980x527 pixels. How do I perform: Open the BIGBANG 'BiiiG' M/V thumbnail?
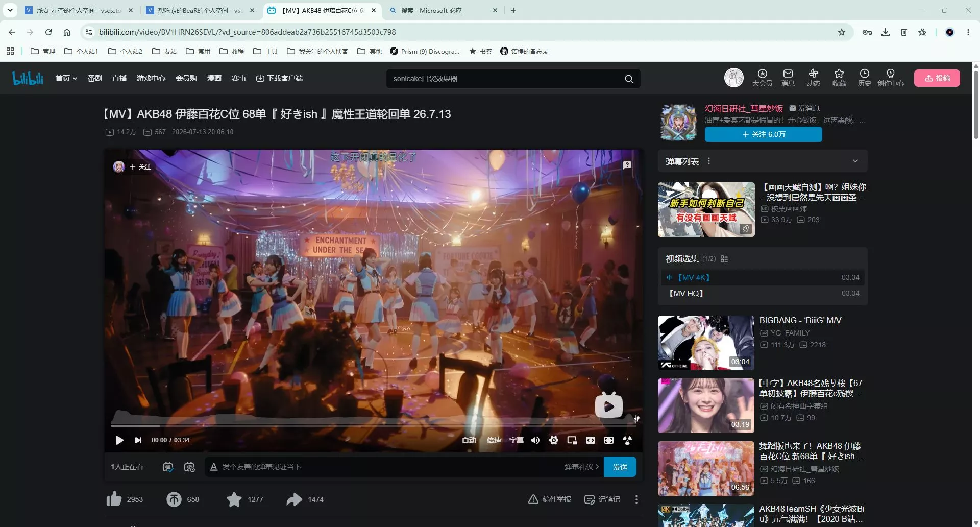tap(706, 343)
